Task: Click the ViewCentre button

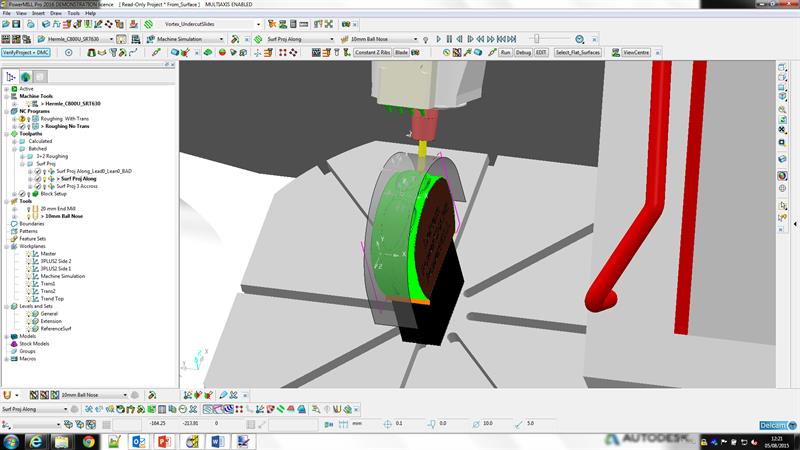Action: [x=636, y=53]
